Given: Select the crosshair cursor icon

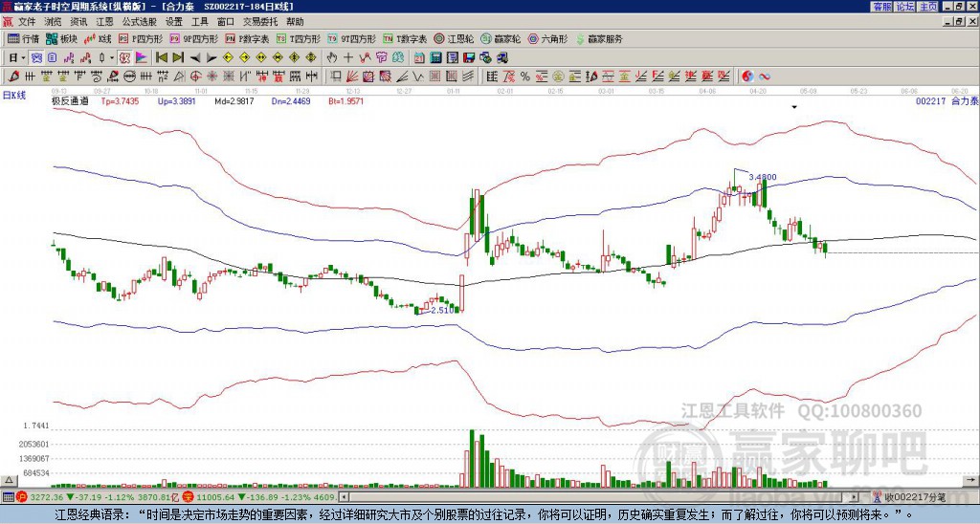Looking at the screenshot, I should coord(348,58).
